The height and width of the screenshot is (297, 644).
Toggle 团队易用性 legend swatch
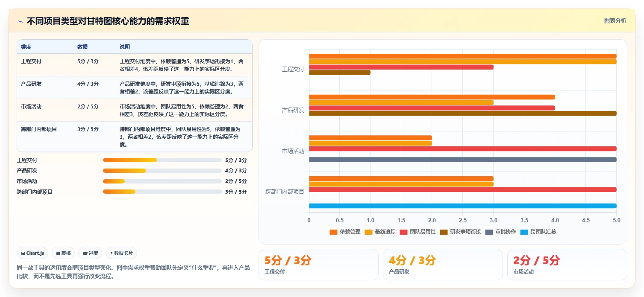404,232
